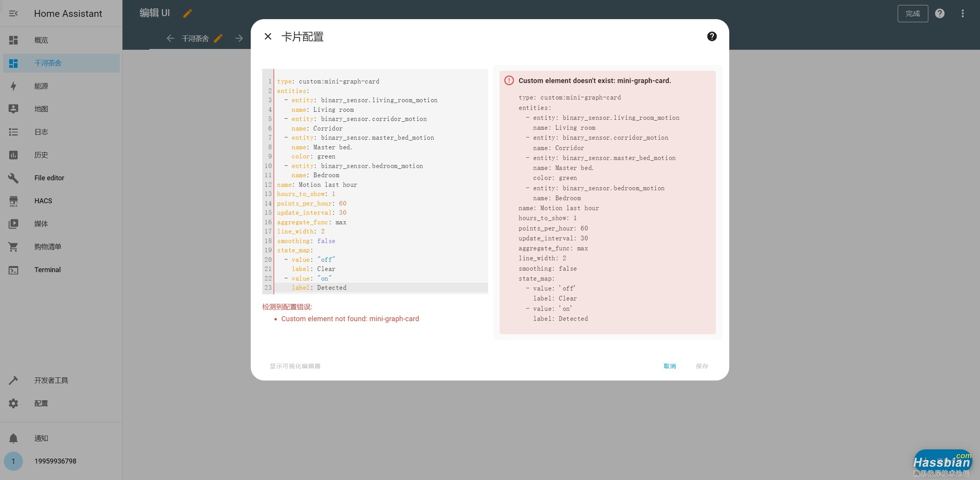Open 能源 energy panel

click(61, 86)
